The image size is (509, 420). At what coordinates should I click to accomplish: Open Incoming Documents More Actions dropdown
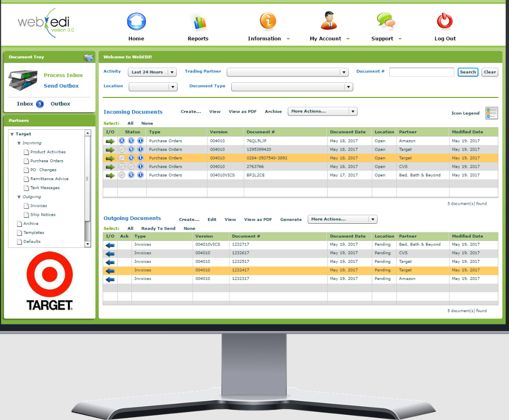pos(323,112)
